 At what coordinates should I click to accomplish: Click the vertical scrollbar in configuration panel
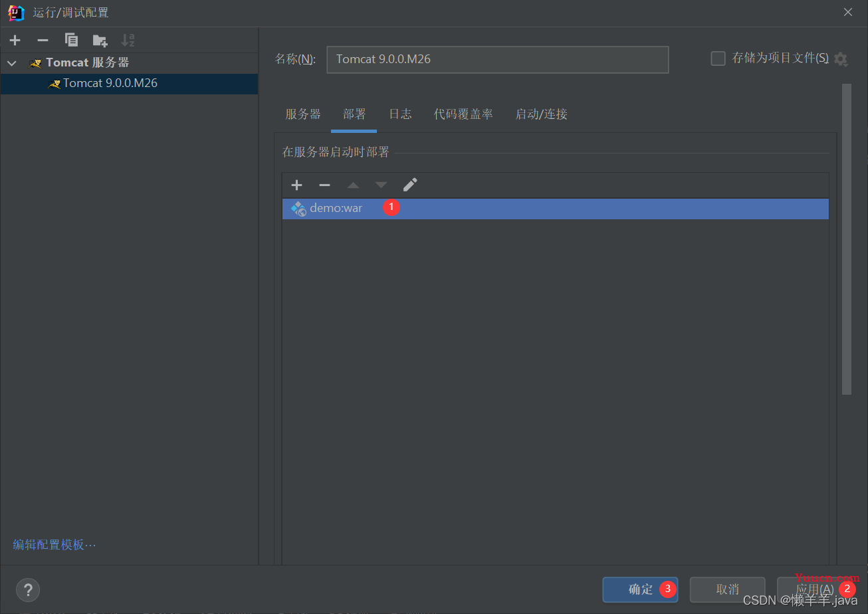point(846,239)
